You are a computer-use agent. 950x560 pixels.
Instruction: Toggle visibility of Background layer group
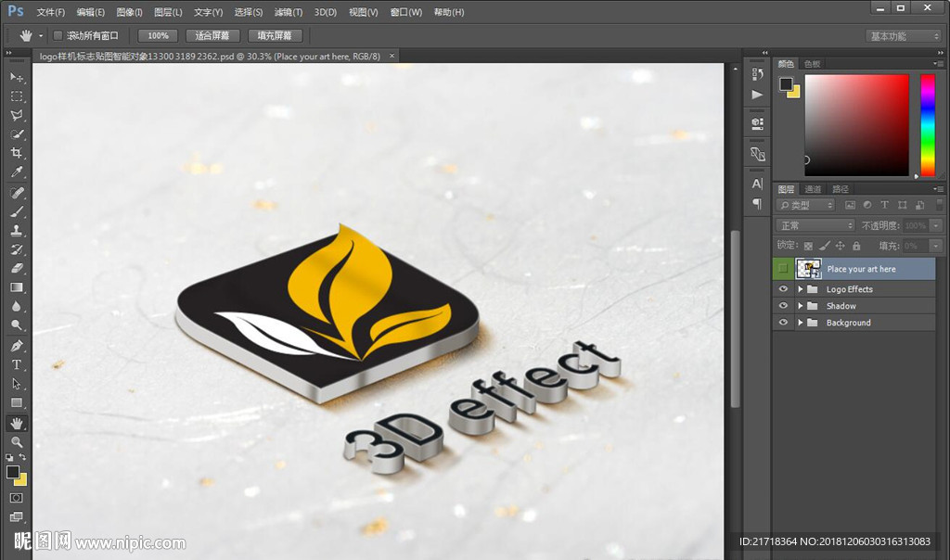point(783,323)
